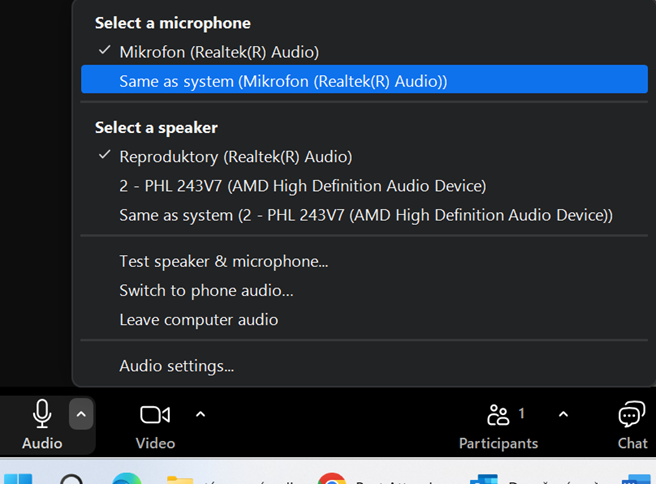Click Test speaker & microphone

point(223,262)
